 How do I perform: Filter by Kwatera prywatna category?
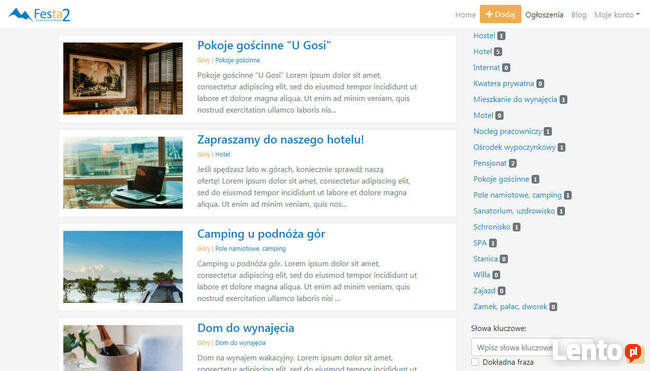click(x=504, y=83)
